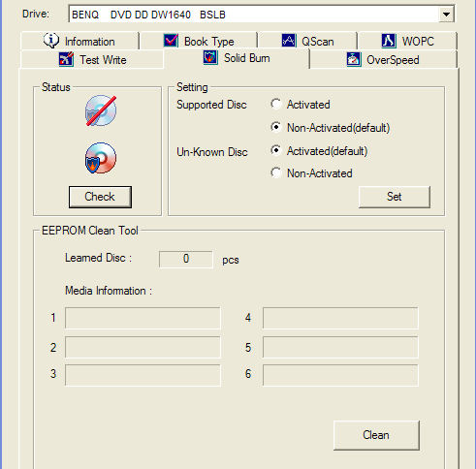Click the Clean button in EEPROM tool
This screenshot has width=476, height=469.
coord(376,435)
